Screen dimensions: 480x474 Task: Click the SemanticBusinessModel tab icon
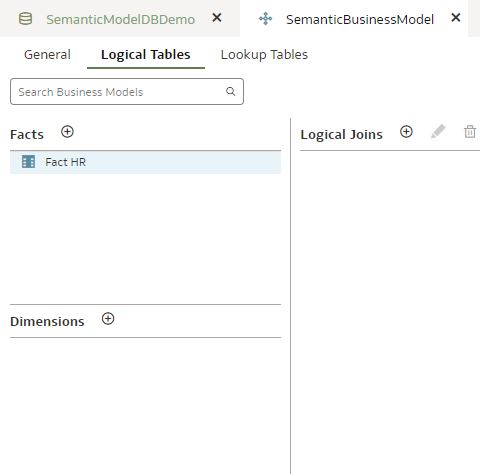point(265,19)
